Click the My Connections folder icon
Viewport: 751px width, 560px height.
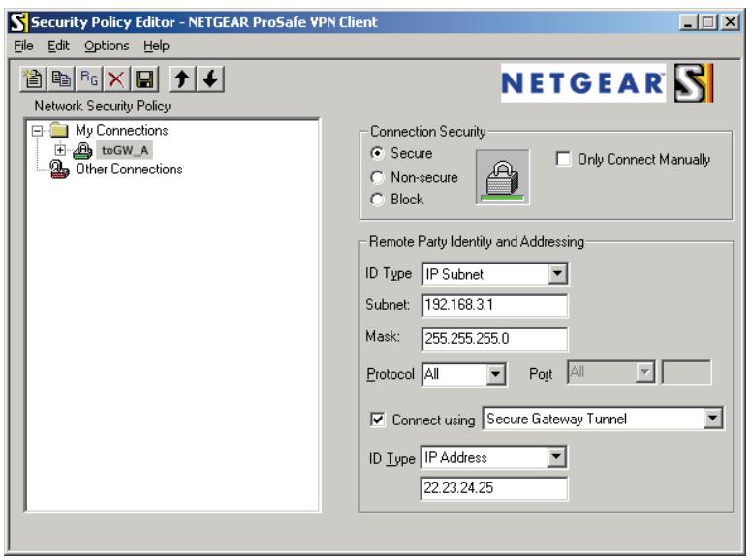pos(59,130)
